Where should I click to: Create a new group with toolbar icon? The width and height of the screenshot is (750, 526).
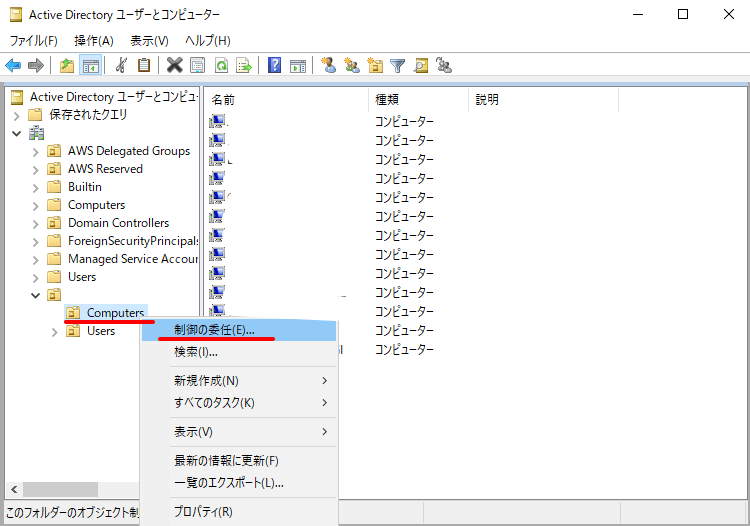pos(352,65)
